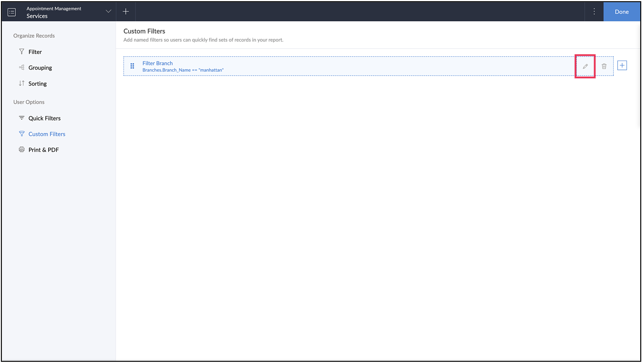The height and width of the screenshot is (364, 643).
Task: Click the Sorting arrows icon
Action: 22,83
